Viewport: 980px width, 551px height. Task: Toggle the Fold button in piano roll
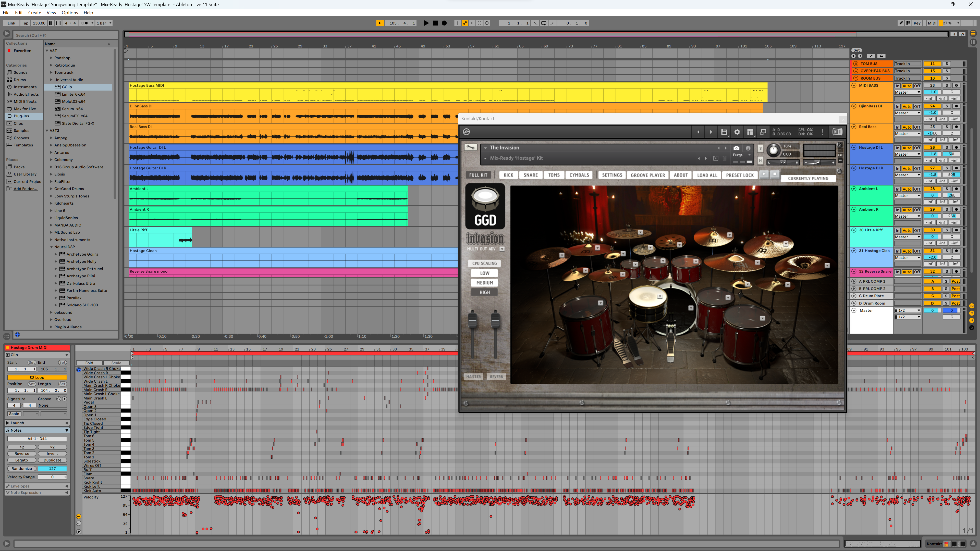tap(89, 363)
